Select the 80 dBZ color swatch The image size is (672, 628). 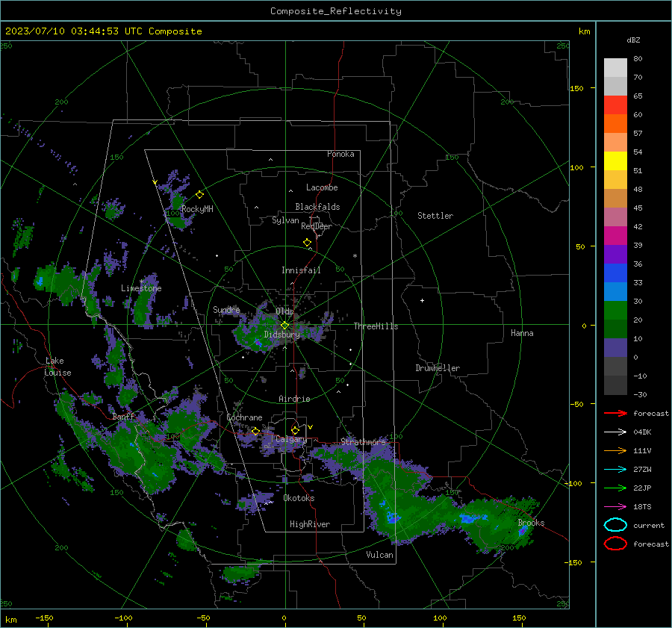[x=615, y=67]
